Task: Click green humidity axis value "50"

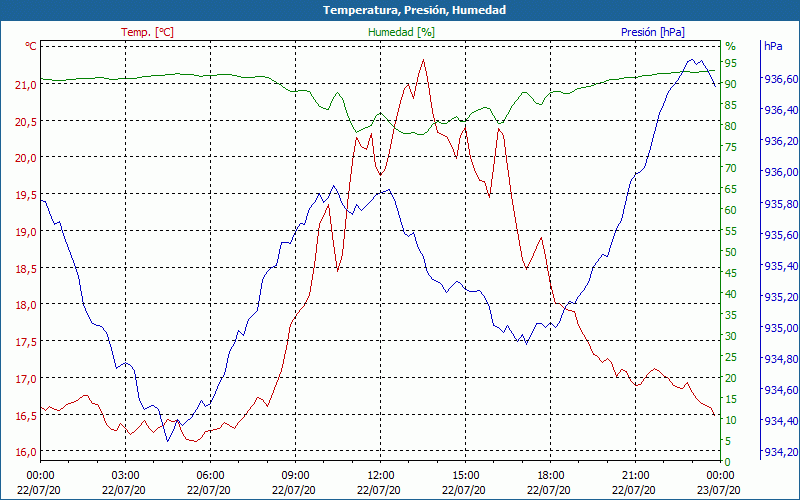Action: (x=731, y=252)
